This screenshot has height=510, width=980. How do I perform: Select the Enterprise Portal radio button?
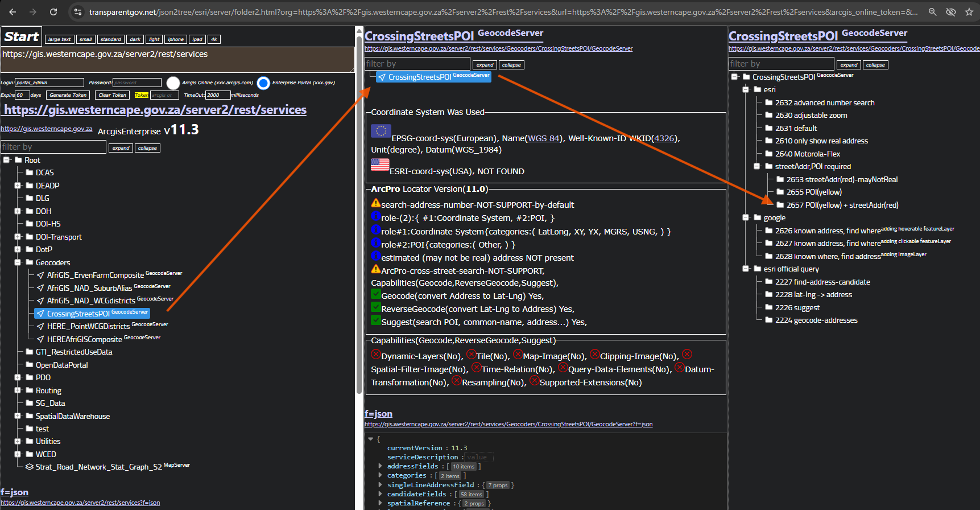tap(263, 83)
